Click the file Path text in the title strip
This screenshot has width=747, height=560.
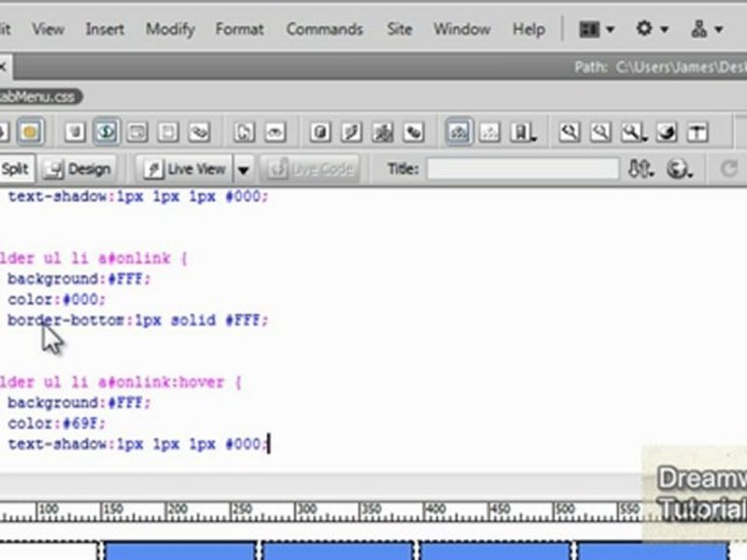pos(661,67)
